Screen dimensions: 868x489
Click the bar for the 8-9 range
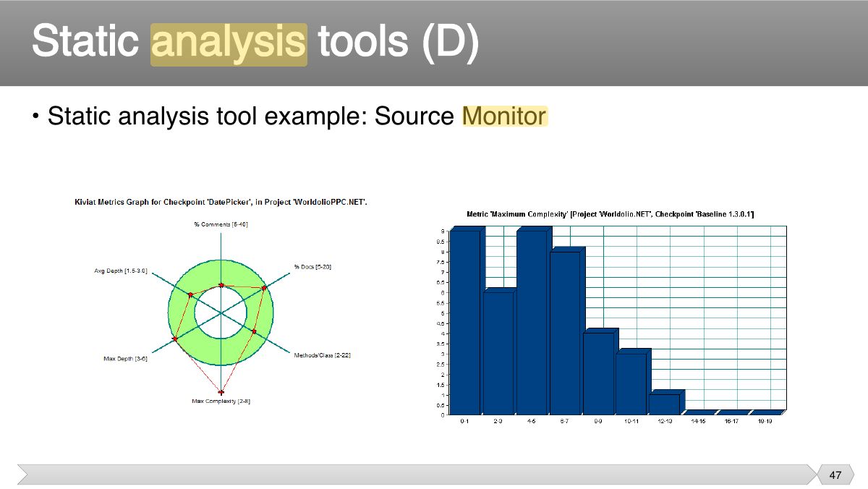point(598,373)
